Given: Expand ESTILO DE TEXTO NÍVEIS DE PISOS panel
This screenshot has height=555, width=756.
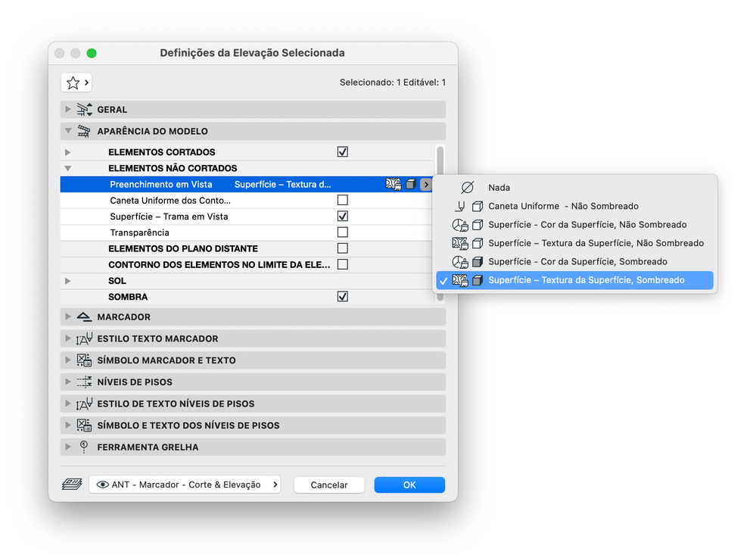Looking at the screenshot, I should click(68, 404).
